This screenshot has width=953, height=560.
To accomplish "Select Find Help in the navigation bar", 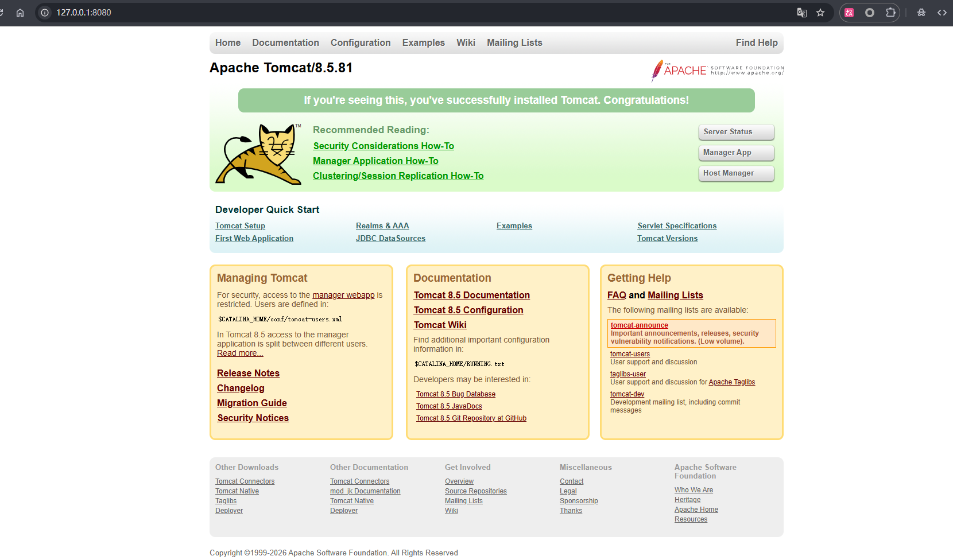I will pos(757,43).
